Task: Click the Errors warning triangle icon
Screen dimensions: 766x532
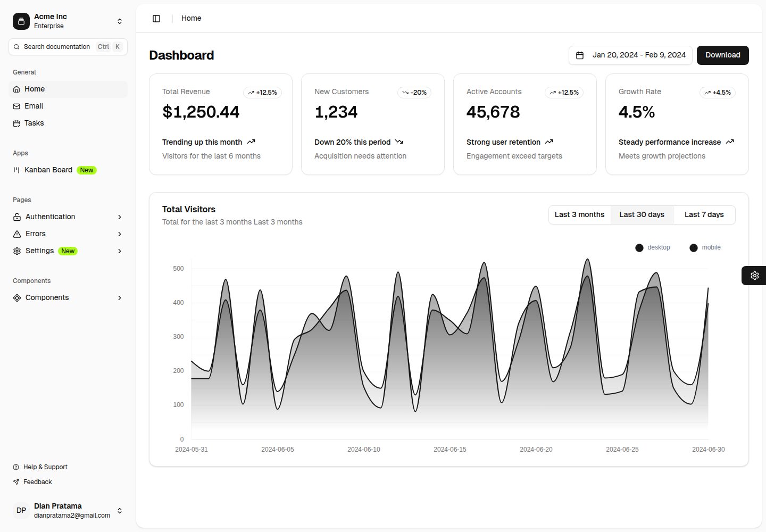Action: pyautogui.click(x=17, y=234)
